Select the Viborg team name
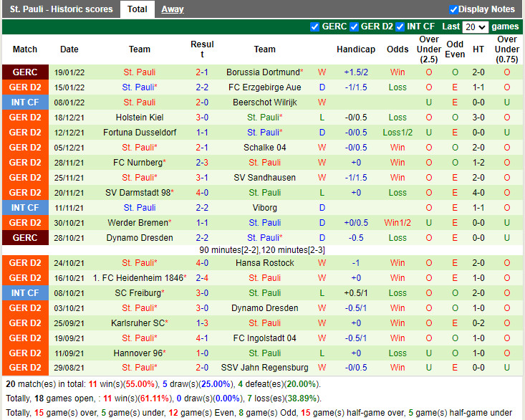The height and width of the screenshot is (420, 525). [264, 208]
